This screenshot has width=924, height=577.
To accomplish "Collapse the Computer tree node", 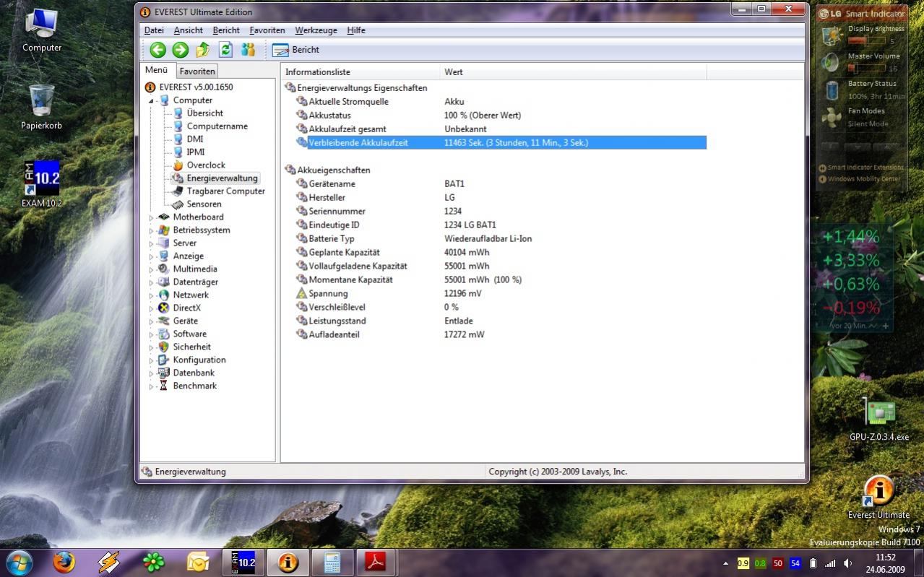I will pos(152,100).
